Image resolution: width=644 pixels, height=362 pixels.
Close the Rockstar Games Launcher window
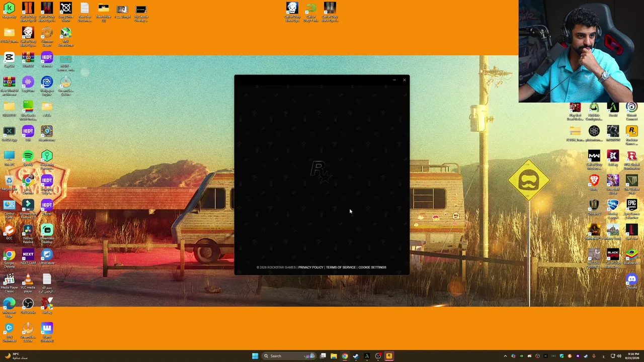(x=404, y=80)
